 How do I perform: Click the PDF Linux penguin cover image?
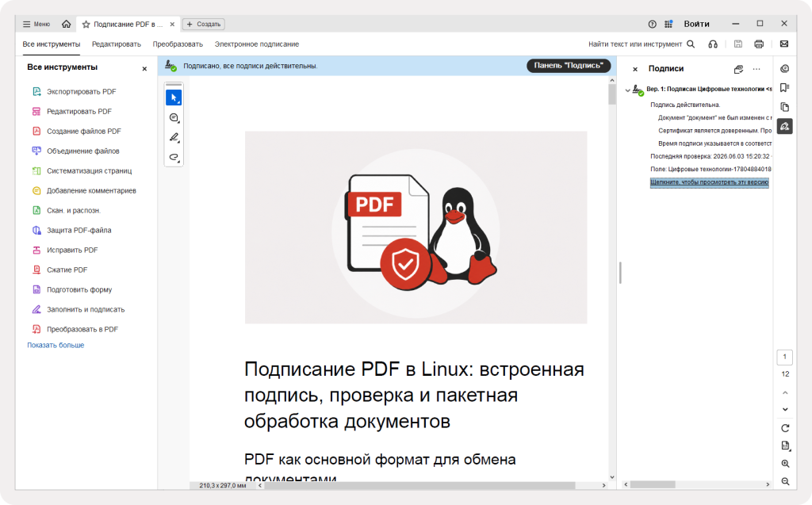click(416, 228)
